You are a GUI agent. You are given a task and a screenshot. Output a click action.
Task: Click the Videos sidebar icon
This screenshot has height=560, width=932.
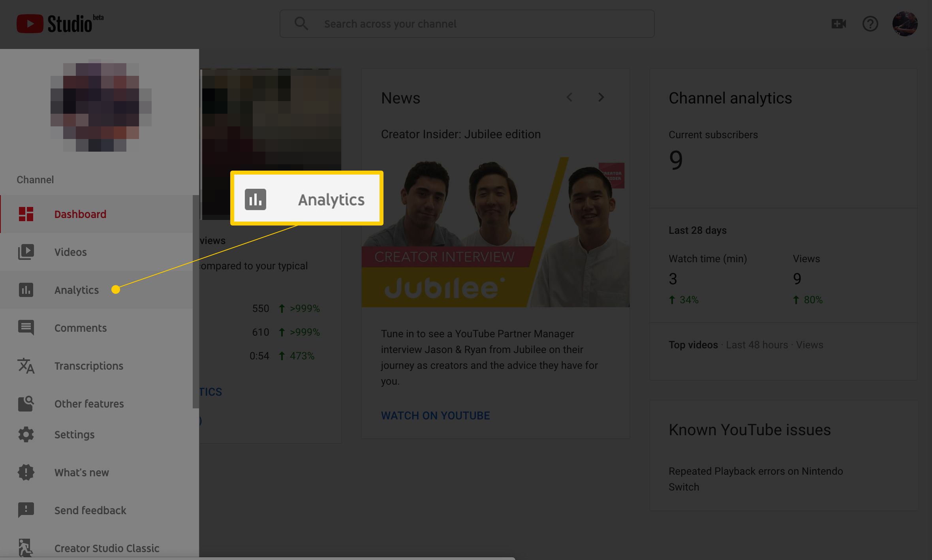click(26, 252)
